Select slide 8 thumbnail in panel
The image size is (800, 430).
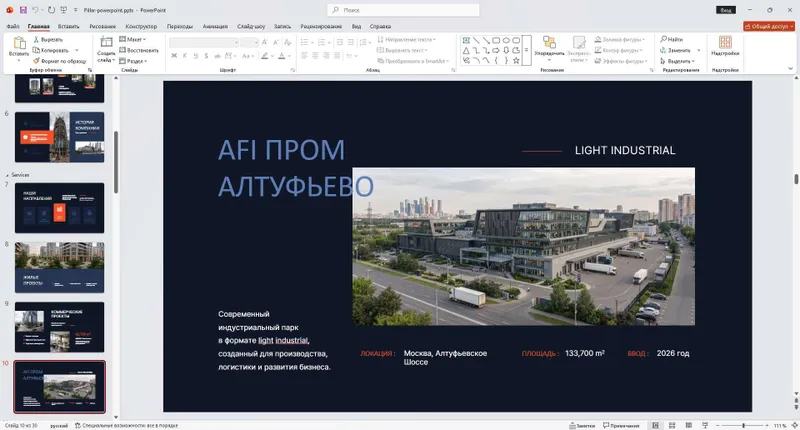click(59, 267)
